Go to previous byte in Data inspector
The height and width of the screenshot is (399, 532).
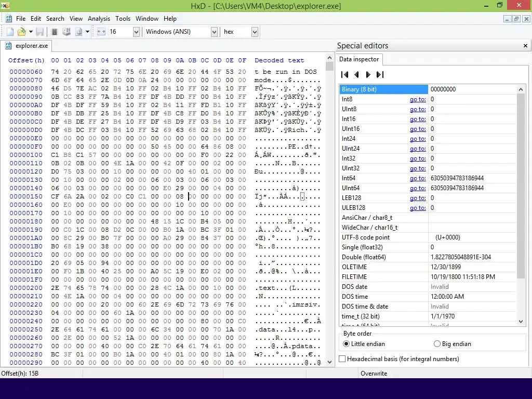pyautogui.click(x=356, y=74)
